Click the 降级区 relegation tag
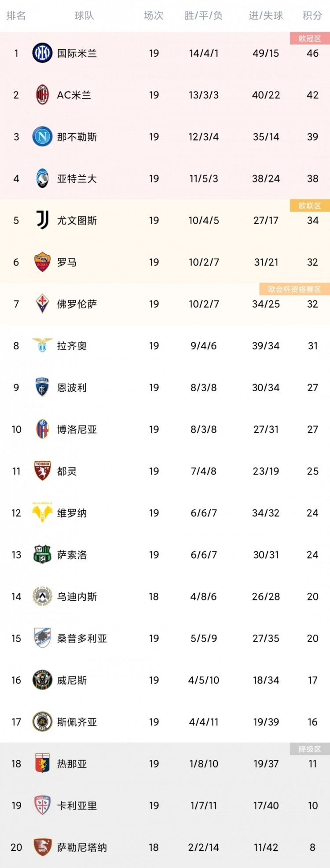The image size is (330, 868). pyautogui.click(x=310, y=749)
